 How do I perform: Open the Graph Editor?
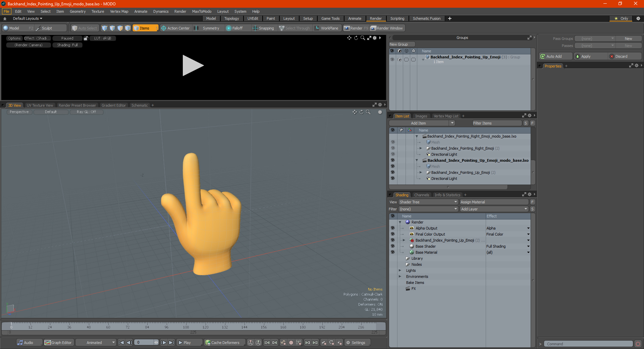coord(58,343)
